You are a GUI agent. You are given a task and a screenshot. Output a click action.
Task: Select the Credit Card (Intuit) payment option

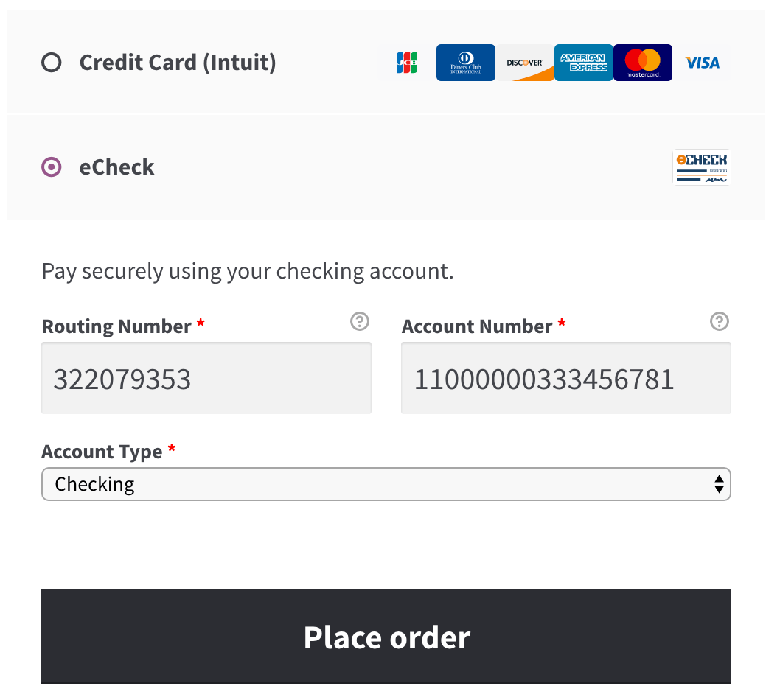coord(51,63)
